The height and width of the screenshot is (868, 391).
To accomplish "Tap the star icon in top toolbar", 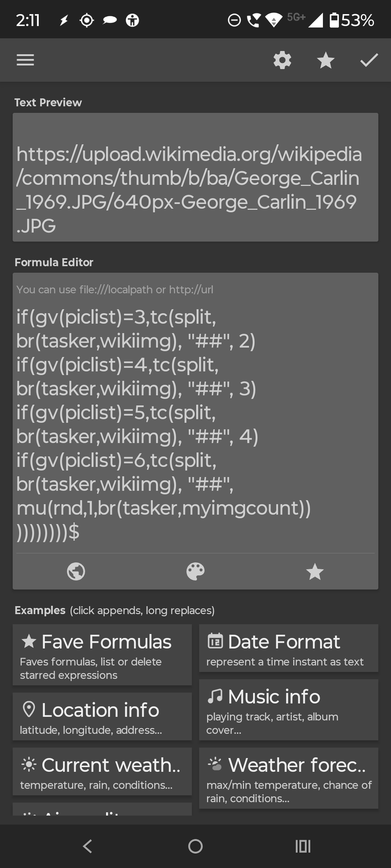I will point(325,60).
